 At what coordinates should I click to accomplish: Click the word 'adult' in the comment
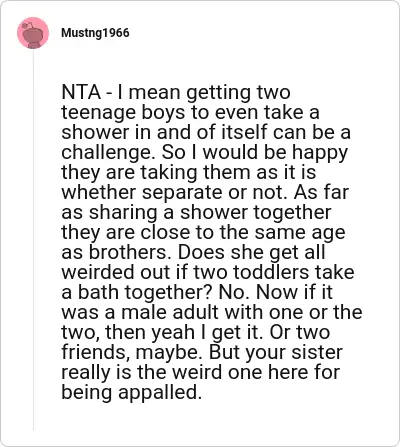click(x=195, y=312)
